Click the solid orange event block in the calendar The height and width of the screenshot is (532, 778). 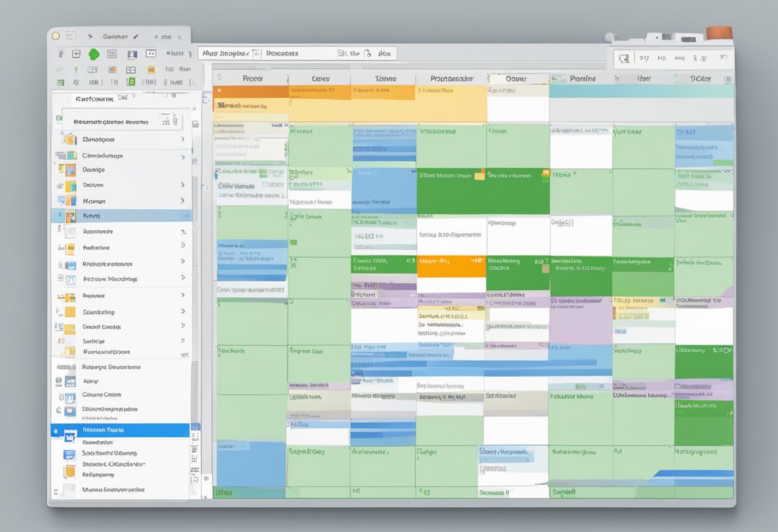click(450, 267)
